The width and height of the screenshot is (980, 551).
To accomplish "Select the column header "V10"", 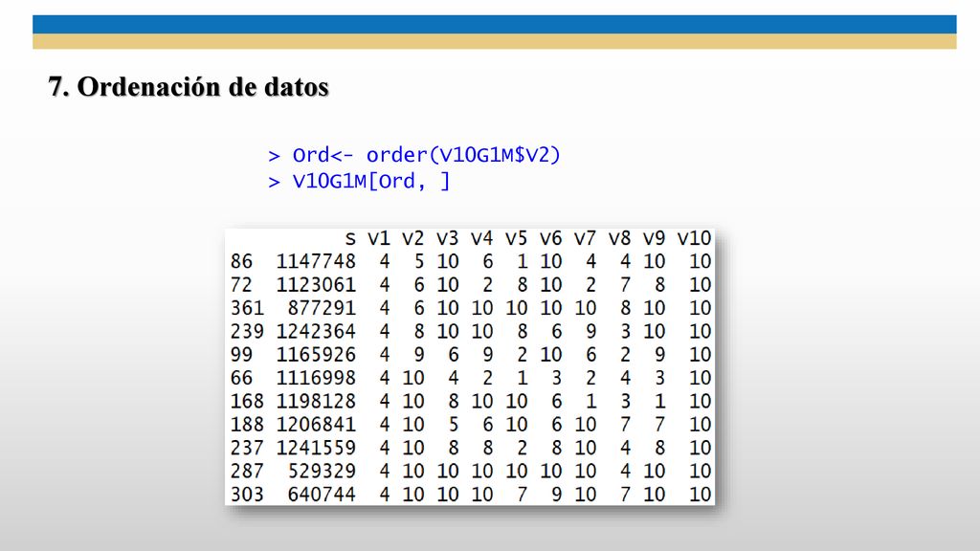I will point(694,238).
